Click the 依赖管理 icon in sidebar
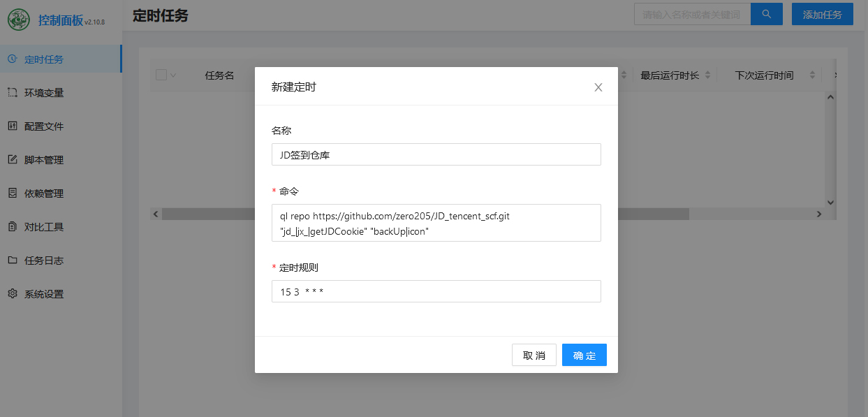This screenshot has height=417, width=868. coord(12,193)
